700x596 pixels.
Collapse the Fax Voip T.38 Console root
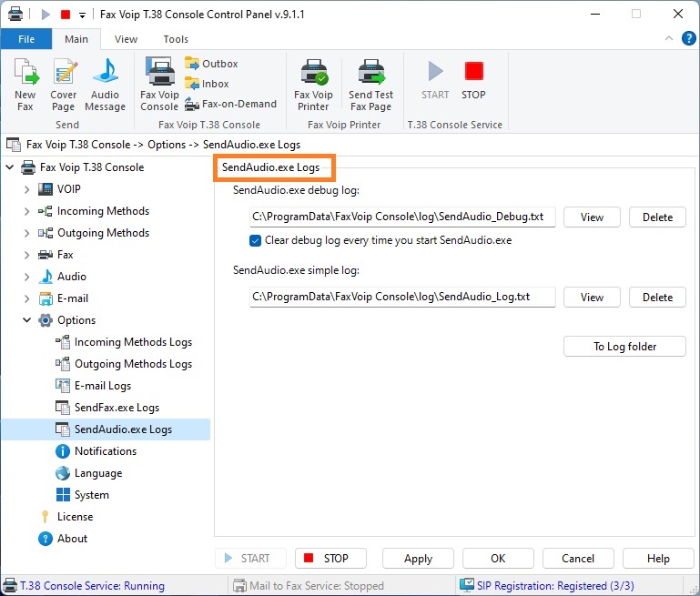tap(9, 167)
